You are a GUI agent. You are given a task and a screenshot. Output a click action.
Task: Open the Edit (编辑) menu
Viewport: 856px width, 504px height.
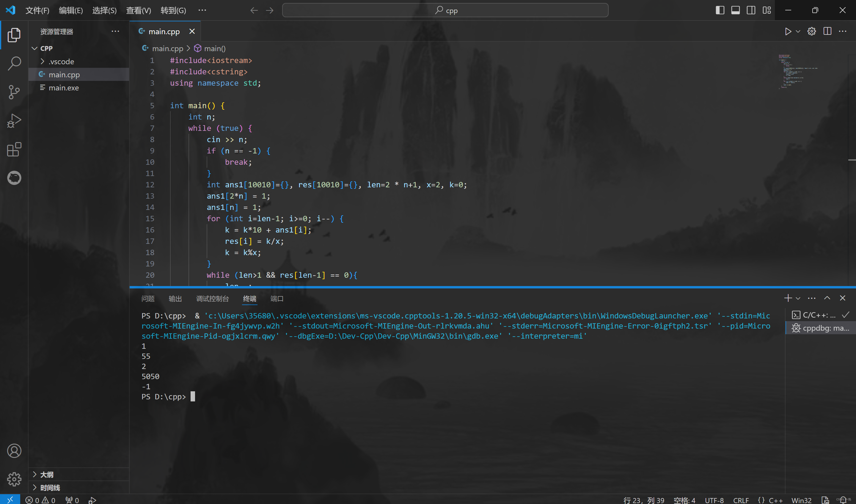click(71, 10)
